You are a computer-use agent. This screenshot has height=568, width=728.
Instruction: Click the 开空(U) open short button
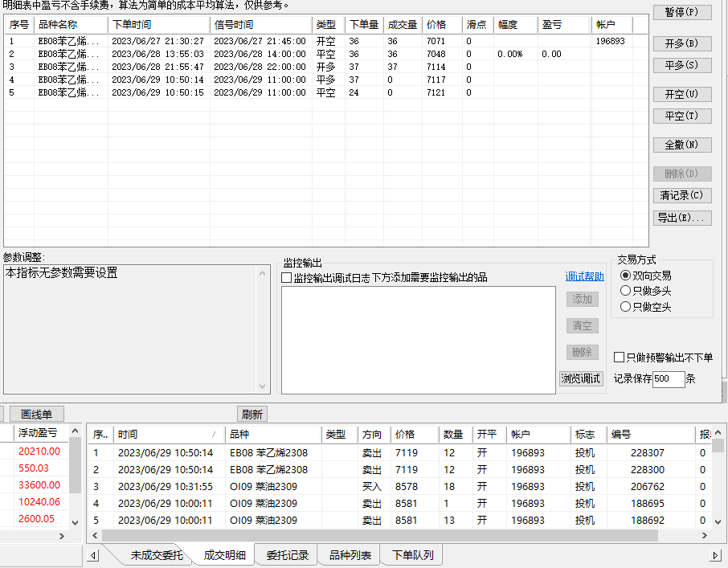682,94
